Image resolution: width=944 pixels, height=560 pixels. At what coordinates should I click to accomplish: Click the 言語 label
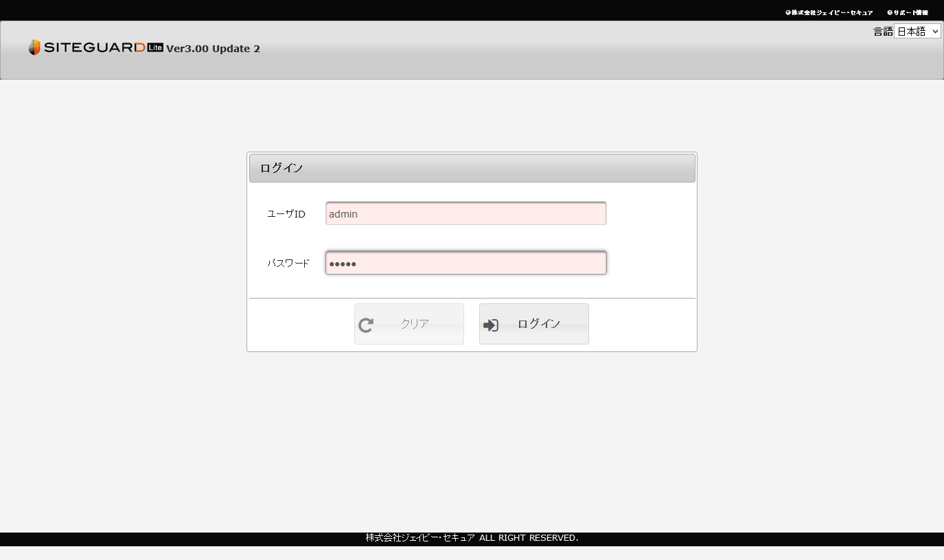pos(883,32)
